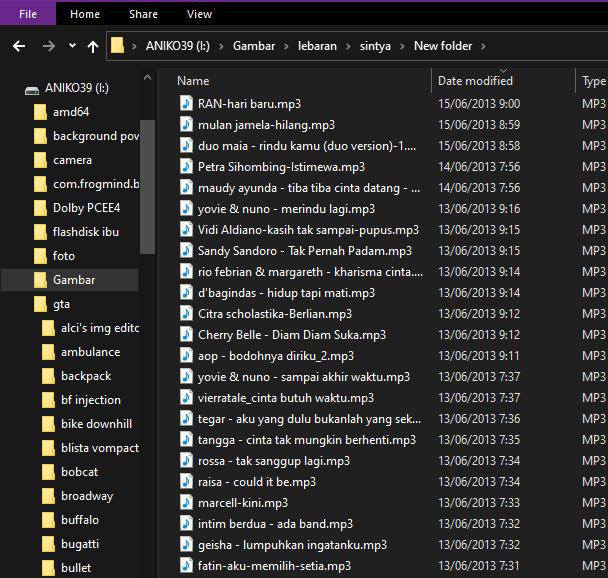The height and width of the screenshot is (578, 608).
Task: Navigate to sintya in the breadcrumb
Action: 375,46
